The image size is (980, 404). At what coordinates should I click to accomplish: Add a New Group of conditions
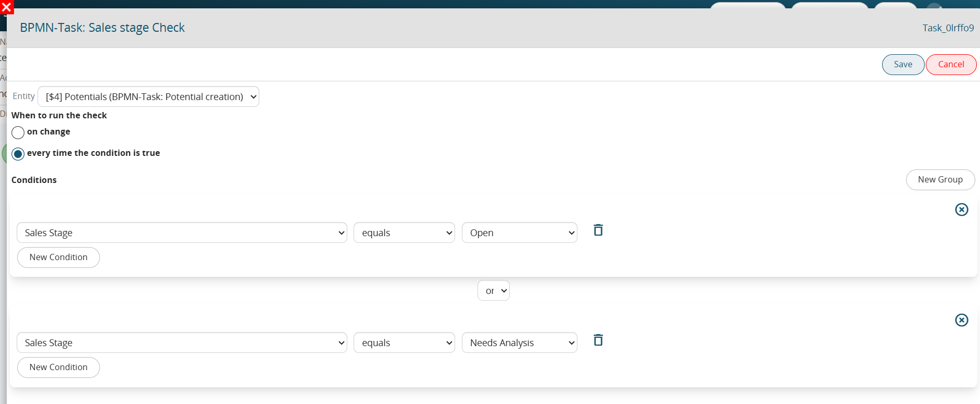[x=940, y=180]
